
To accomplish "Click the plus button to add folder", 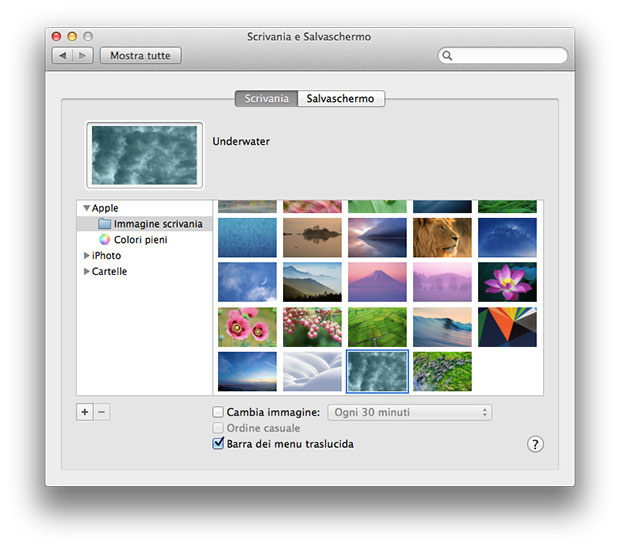I will coord(84,412).
